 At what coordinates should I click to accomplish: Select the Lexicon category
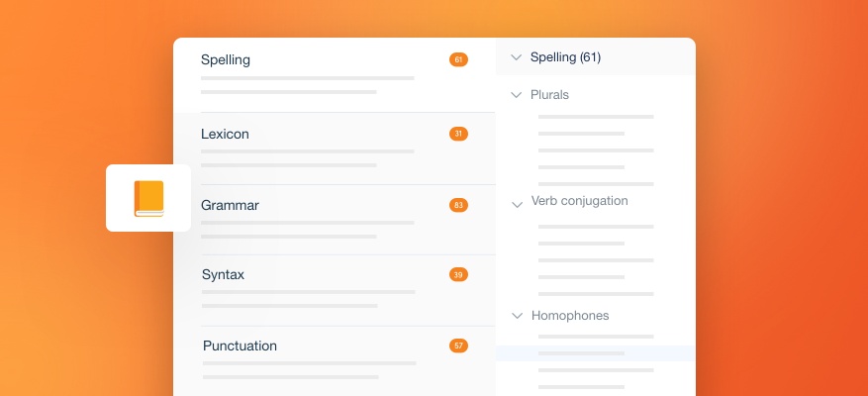[x=225, y=134]
